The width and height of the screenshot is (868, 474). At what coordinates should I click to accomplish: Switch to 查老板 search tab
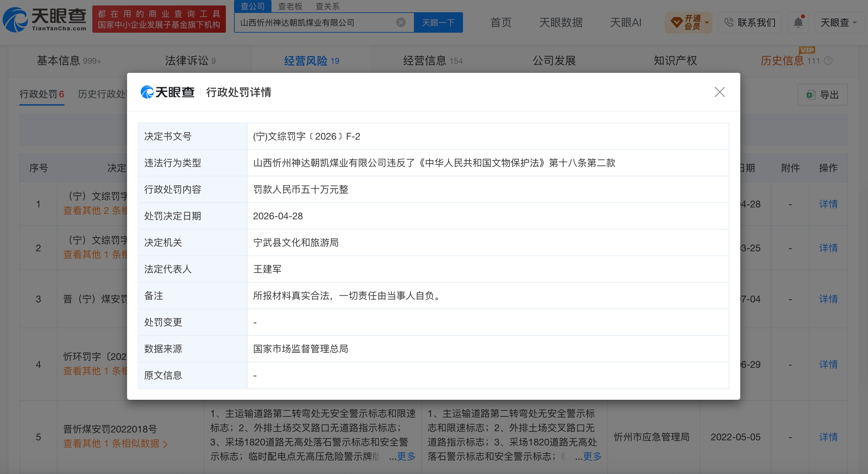click(x=290, y=6)
